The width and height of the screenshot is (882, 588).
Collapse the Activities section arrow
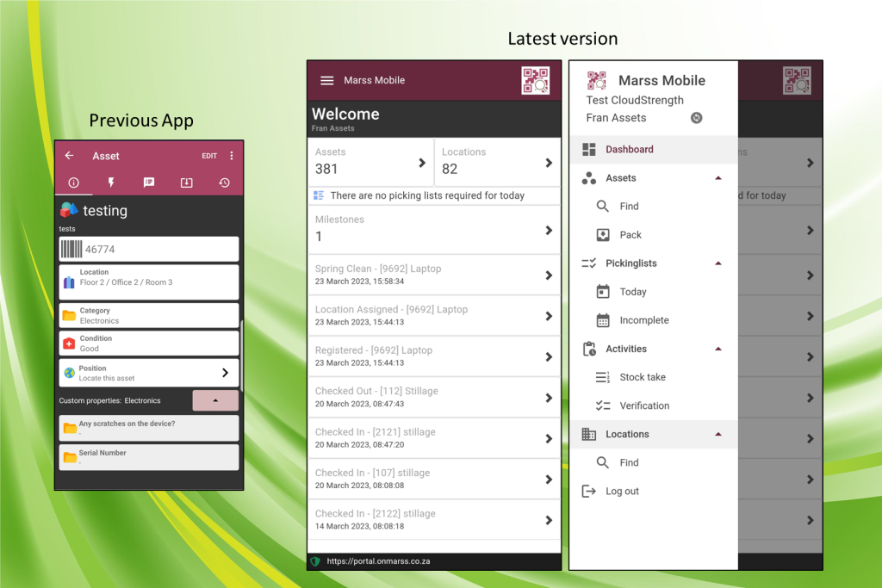(718, 349)
